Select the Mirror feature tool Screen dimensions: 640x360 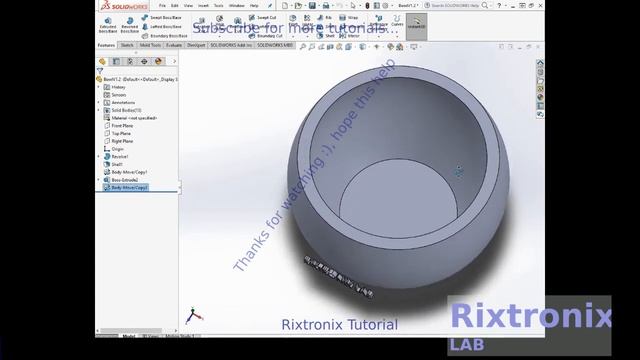pos(349,36)
